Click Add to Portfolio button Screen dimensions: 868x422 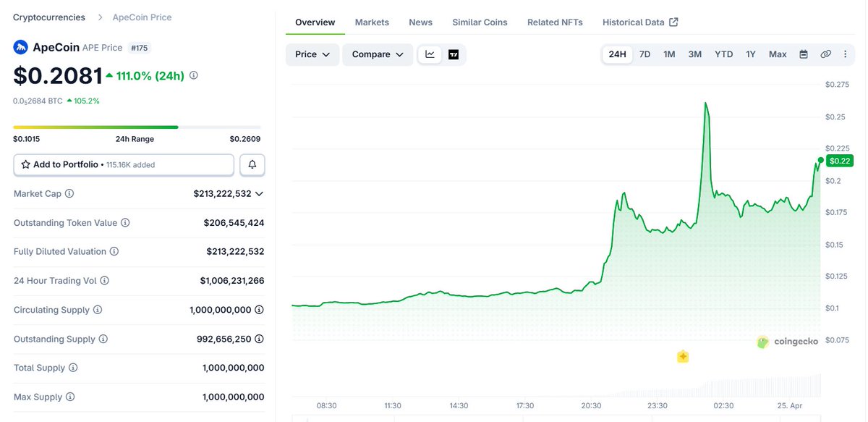tap(124, 165)
